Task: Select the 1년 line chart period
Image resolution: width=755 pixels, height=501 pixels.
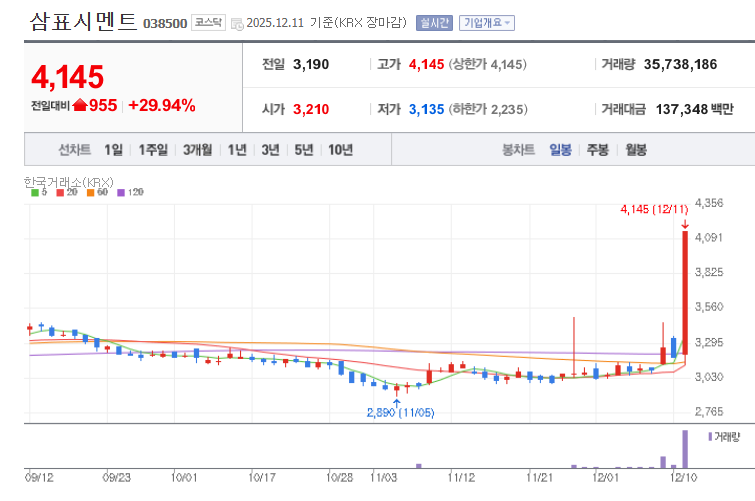Action: coord(237,150)
